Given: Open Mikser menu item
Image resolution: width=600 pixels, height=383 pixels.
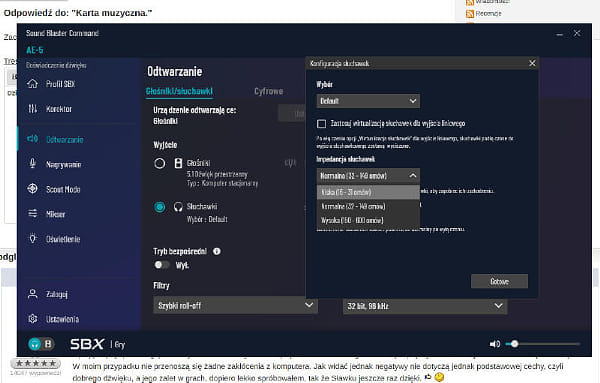Looking at the screenshot, I should [x=55, y=214].
